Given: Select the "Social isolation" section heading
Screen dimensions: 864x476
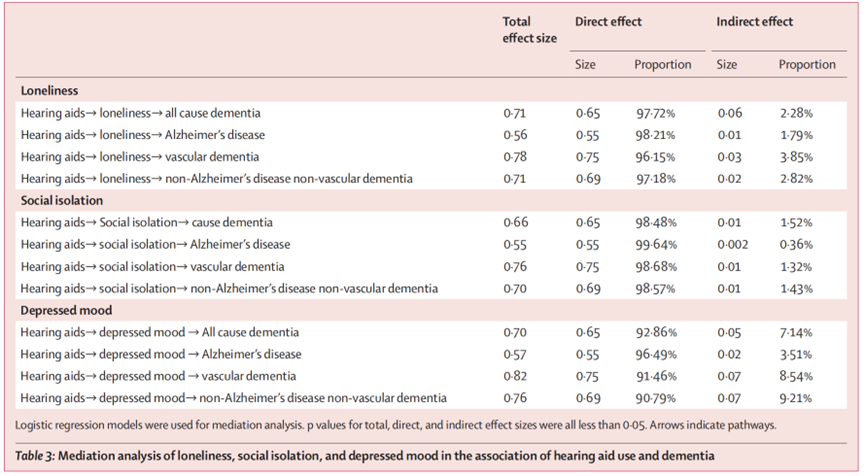Looking at the screenshot, I should point(64,200).
